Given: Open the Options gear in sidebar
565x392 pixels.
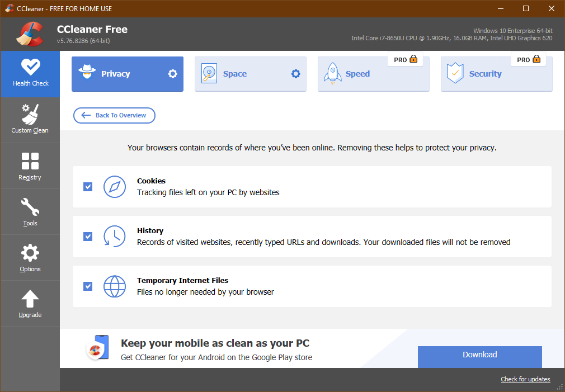Looking at the screenshot, I should [30, 253].
